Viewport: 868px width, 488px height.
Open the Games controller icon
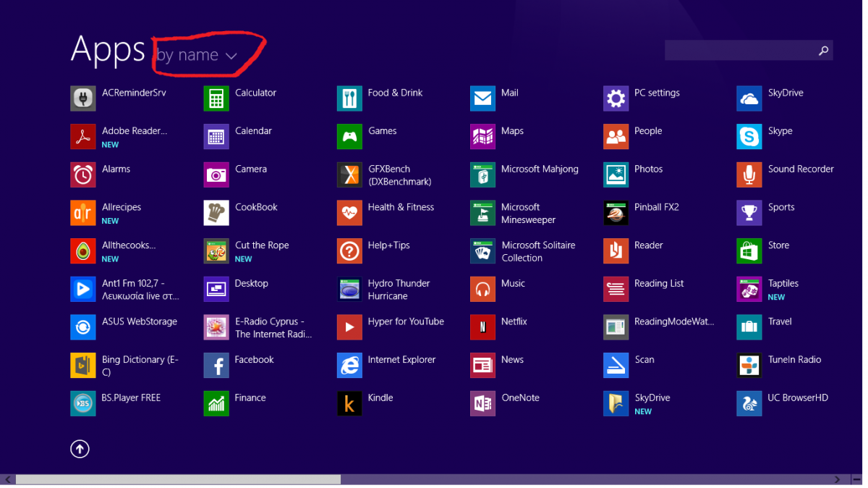click(x=349, y=137)
